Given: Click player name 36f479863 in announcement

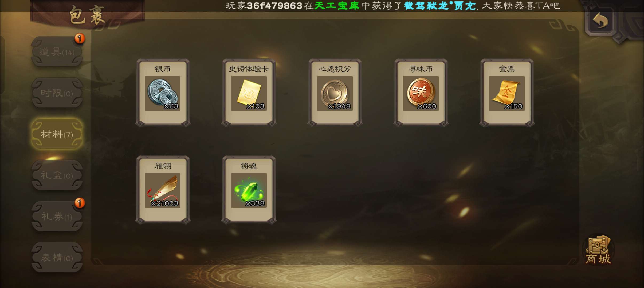Looking at the screenshot, I should point(274,6).
